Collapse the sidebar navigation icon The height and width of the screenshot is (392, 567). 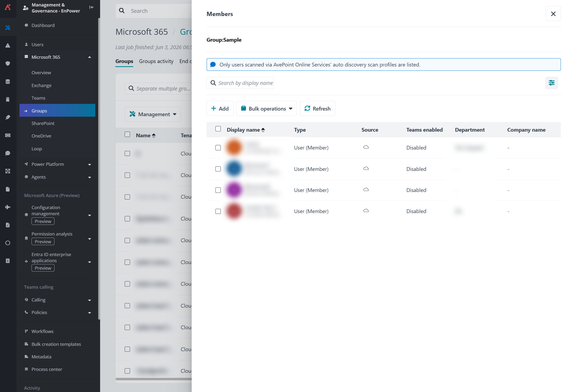click(91, 7)
